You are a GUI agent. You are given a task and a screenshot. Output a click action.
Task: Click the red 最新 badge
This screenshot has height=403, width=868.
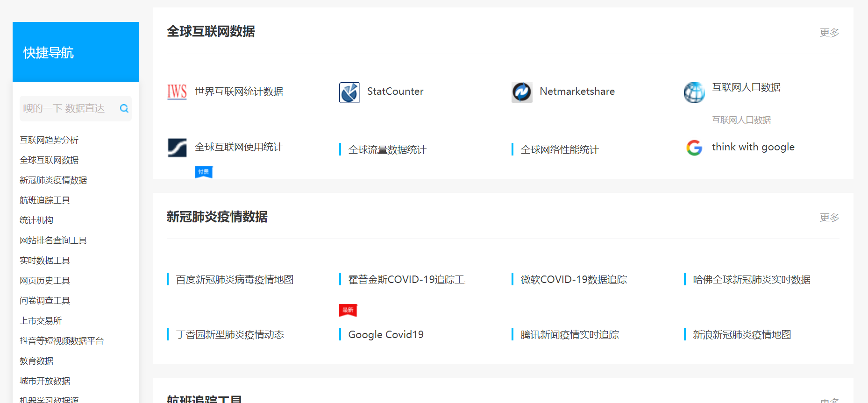click(348, 310)
